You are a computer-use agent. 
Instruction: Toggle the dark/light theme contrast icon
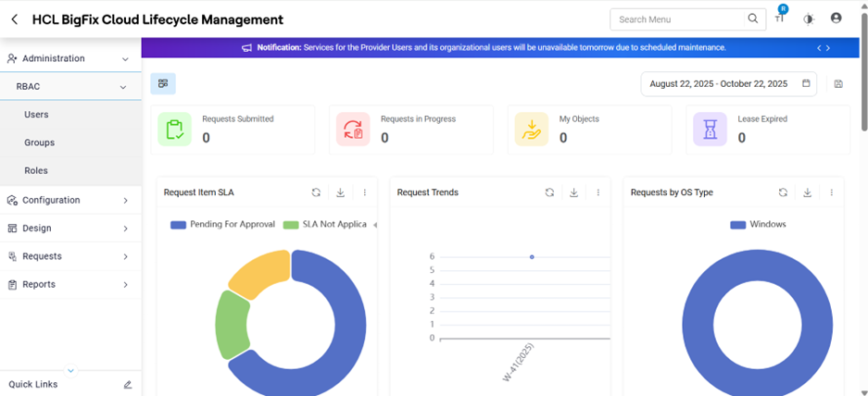click(809, 19)
